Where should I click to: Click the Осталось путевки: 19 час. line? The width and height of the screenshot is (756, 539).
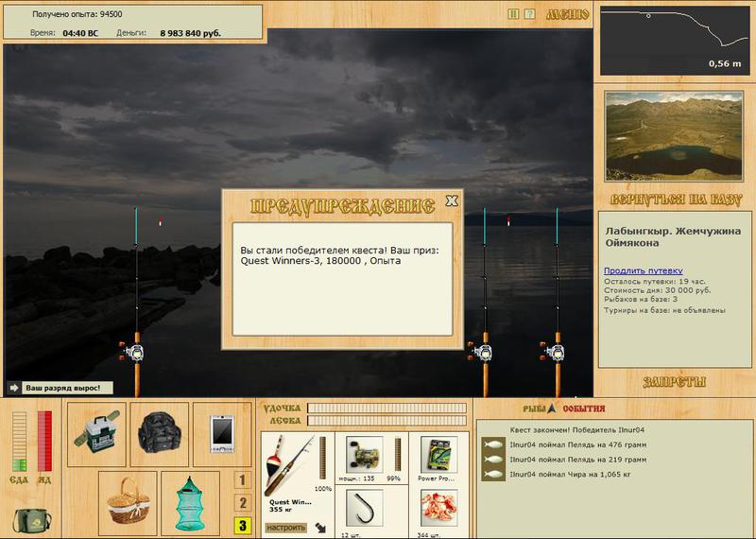click(654, 282)
